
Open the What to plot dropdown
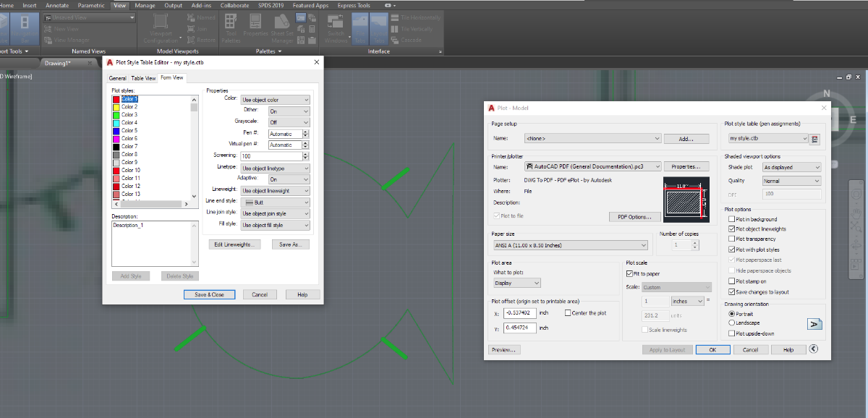click(x=516, y=283)
